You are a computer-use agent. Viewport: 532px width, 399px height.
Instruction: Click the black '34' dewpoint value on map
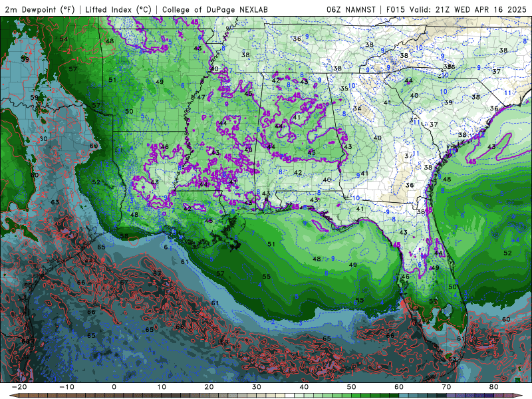[x=357, y=108]
